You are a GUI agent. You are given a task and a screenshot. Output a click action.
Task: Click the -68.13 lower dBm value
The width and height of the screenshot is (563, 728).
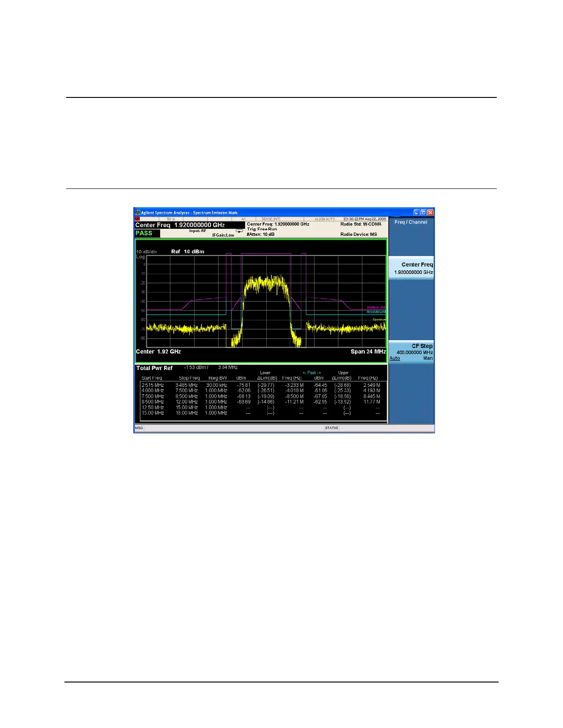[244, 396]
